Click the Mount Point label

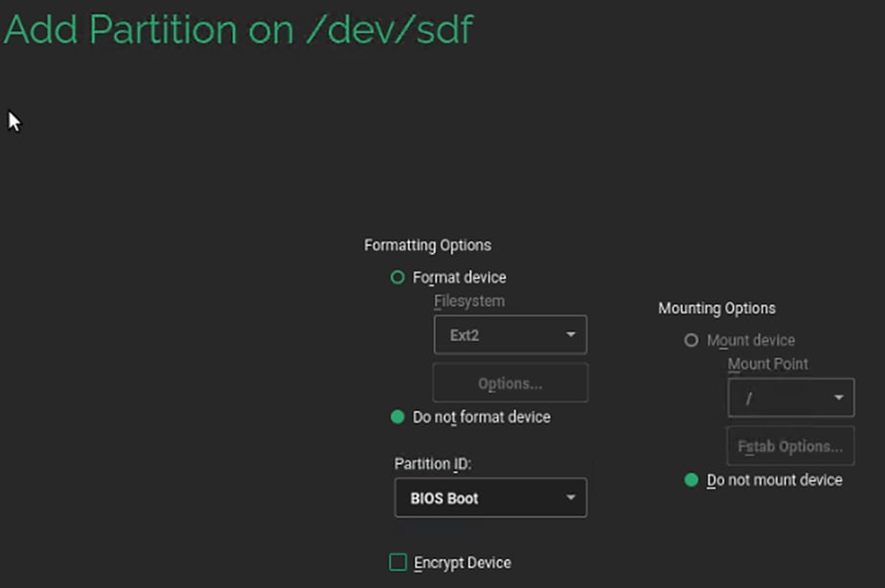[768, 365]
